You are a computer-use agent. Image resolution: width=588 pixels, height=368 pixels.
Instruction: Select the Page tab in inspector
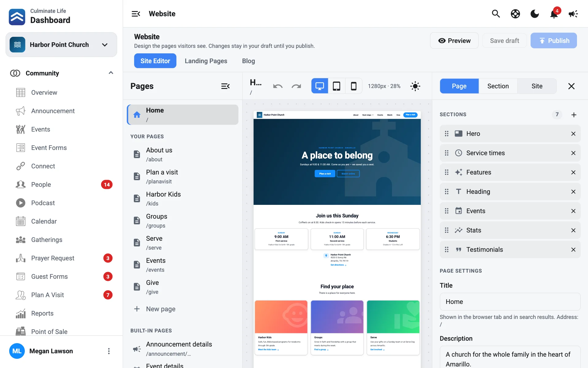[x=459, y=86]
